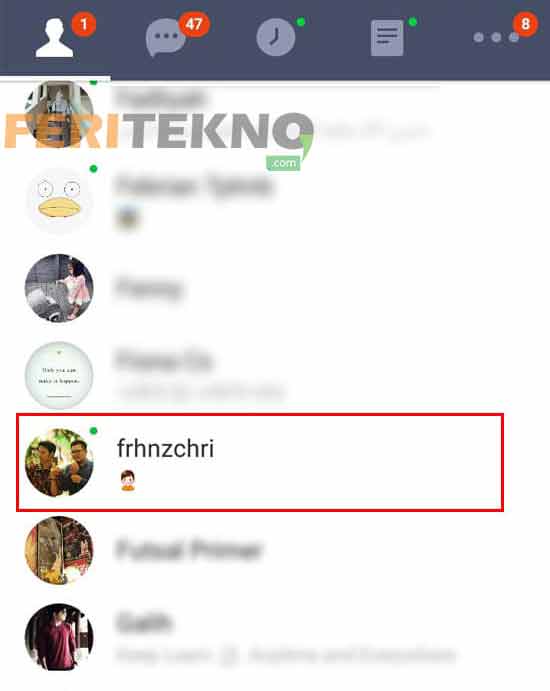Open the avatar with girl in pink
Screen dimensions: 550x691
[59, 288]
